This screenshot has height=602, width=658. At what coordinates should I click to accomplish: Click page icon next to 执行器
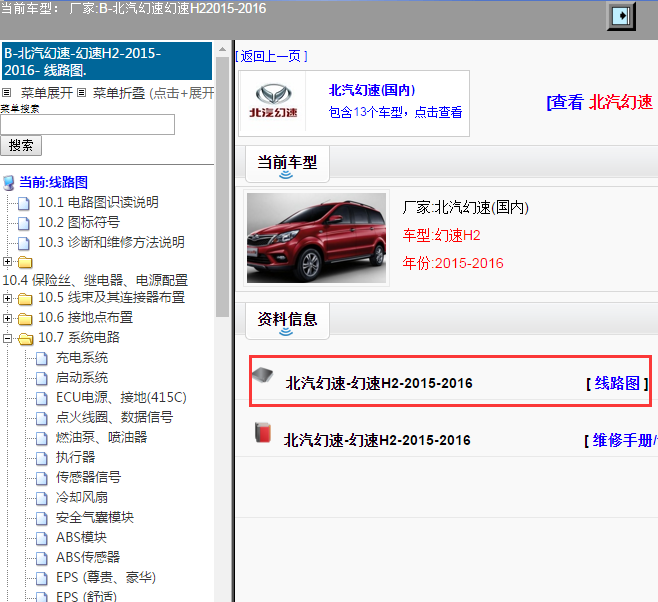tap(41, 458)
